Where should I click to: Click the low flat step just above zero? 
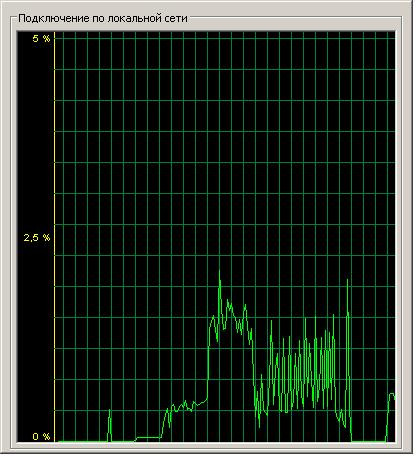148,437
